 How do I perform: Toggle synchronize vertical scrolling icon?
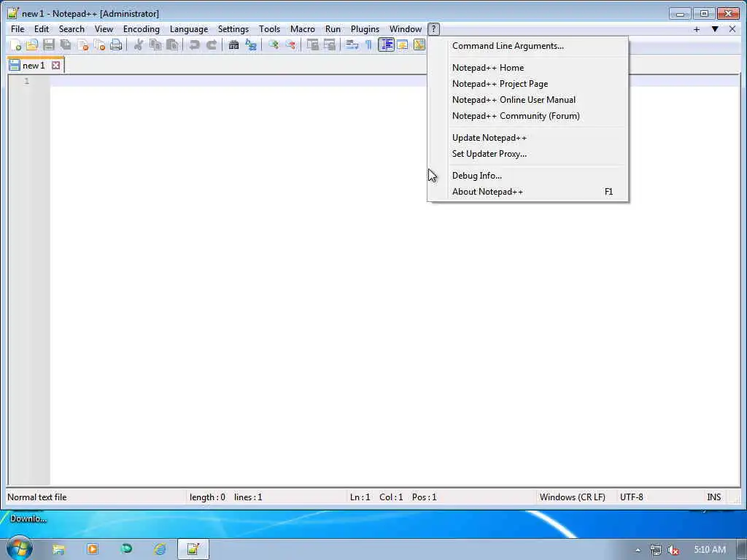312,45
